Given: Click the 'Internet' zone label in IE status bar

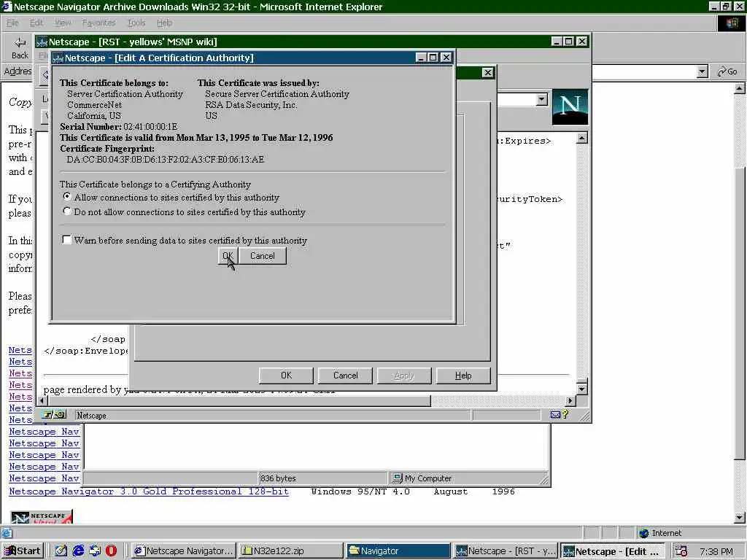Looking at the screenshot, I should [x=667, y=533].
